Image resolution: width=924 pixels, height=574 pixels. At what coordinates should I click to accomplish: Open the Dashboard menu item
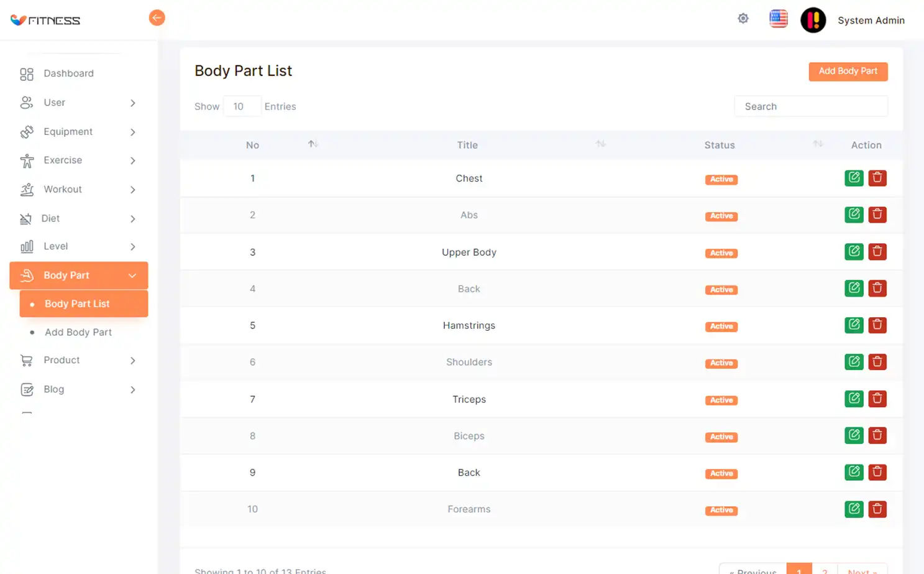click(68, 73)
